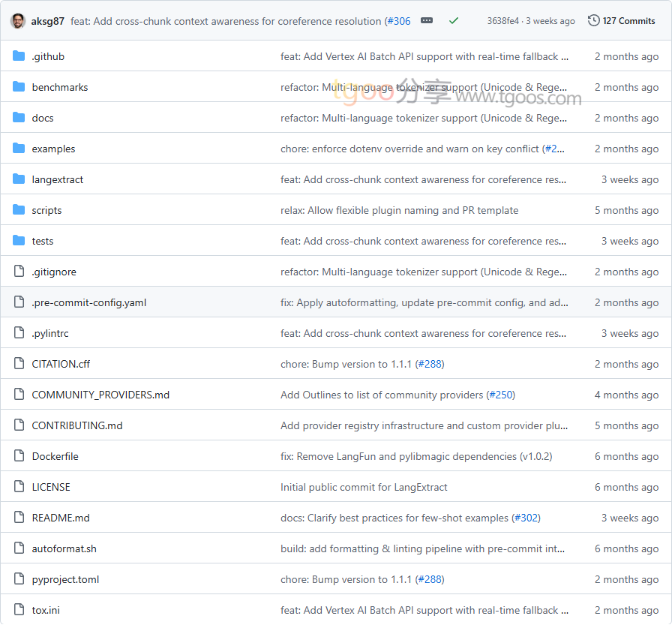
Task: Click the green checkmark build status
Action: tap(454, 21)
